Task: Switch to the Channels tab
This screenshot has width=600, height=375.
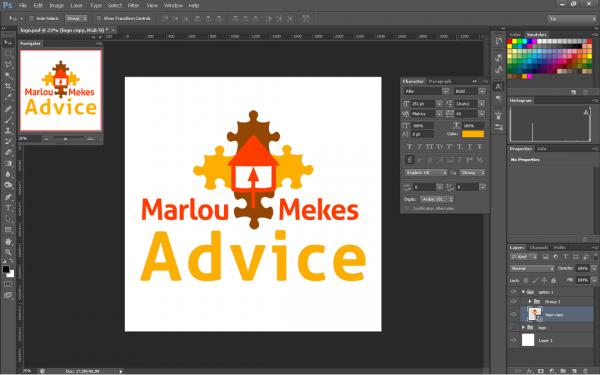Action: click(x=539, y=248)
